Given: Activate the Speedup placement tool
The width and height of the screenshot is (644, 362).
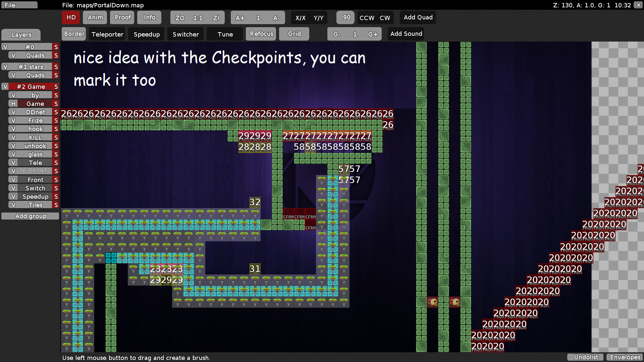Looking at the screenshot, I should click(146, 34).
